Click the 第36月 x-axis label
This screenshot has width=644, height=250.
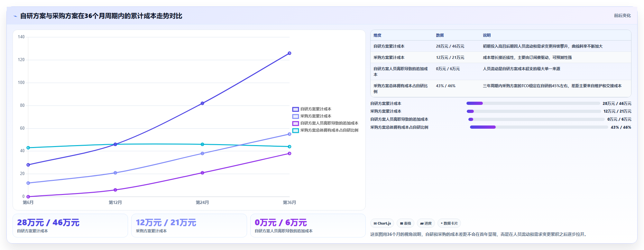290,202
